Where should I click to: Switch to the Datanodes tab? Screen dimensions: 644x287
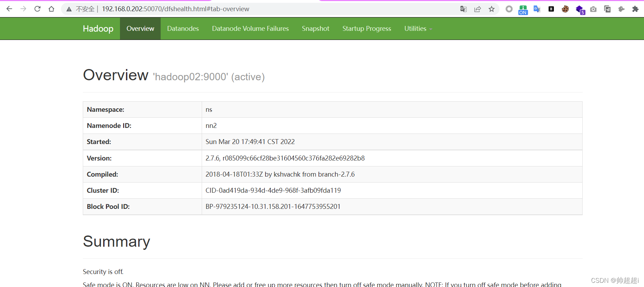pyautogui.click(x=183, y=28)
